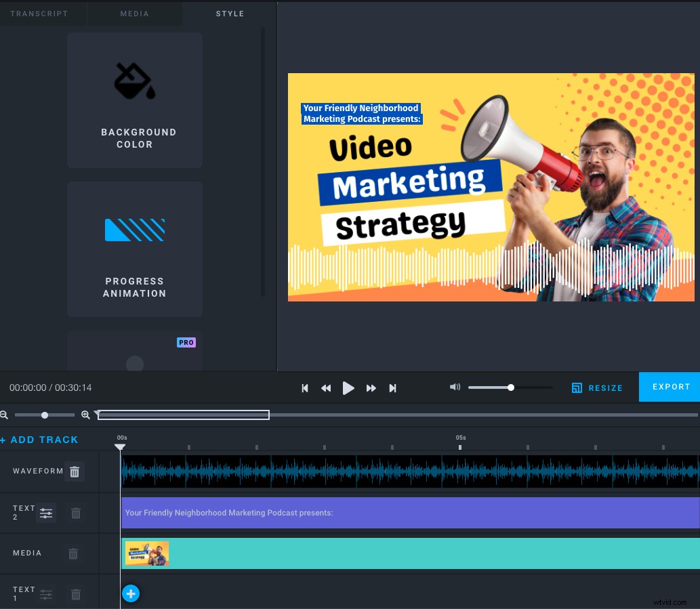
Task: Delete the Text 1 track
Action: pos(76,594)
